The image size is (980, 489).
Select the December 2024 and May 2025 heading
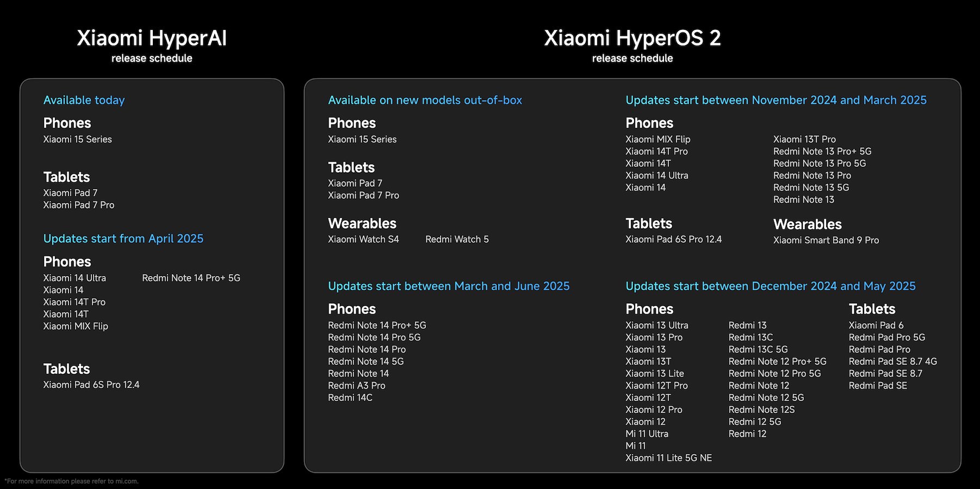(770, 286)
